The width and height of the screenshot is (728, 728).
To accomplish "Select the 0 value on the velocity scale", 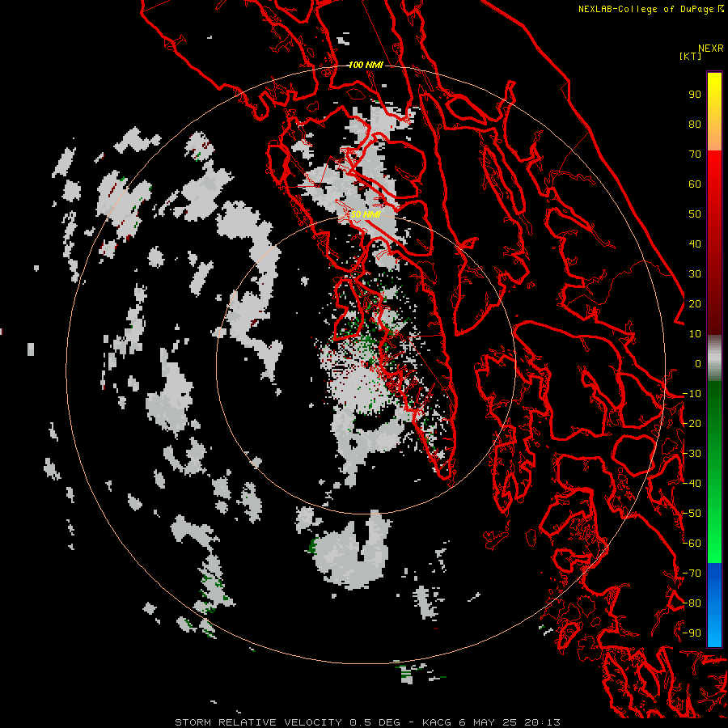I will pyautogui.click(x=698, y=364).
